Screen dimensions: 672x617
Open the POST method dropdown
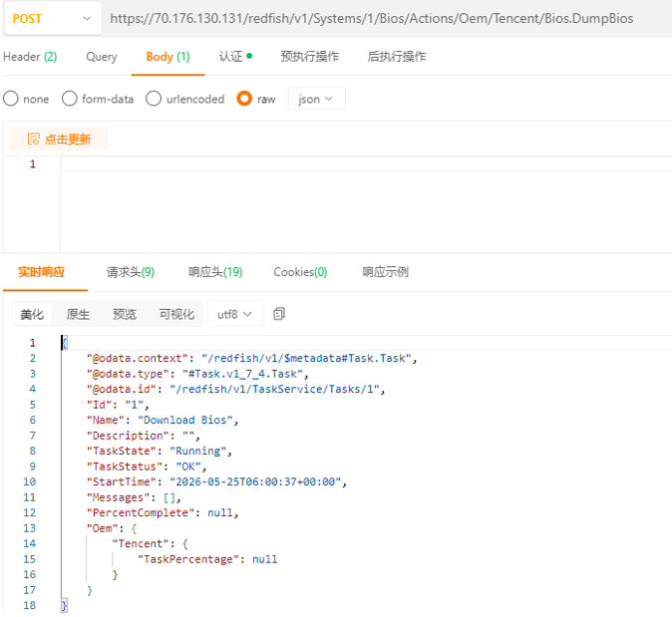click(52, 18)
